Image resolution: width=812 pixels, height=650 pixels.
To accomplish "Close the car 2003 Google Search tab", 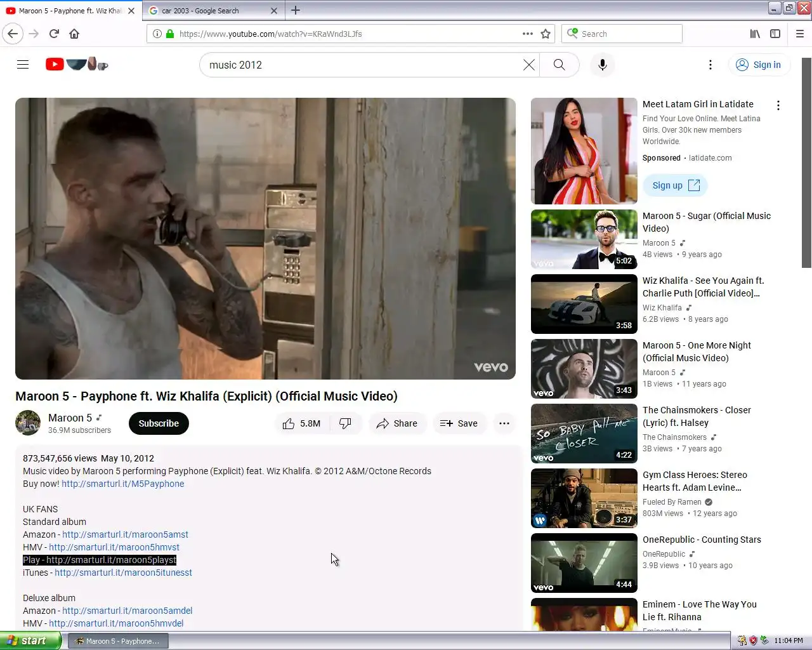I will (274, 11).
